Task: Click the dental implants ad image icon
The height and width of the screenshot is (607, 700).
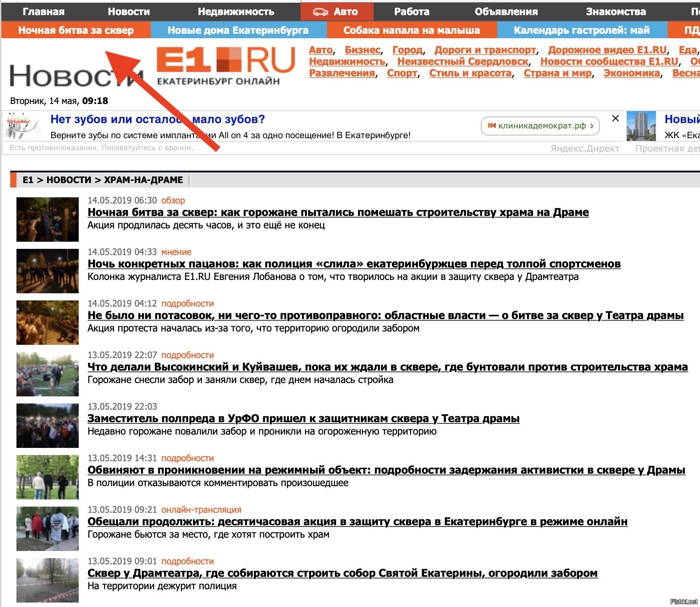Action: (23, 126)
